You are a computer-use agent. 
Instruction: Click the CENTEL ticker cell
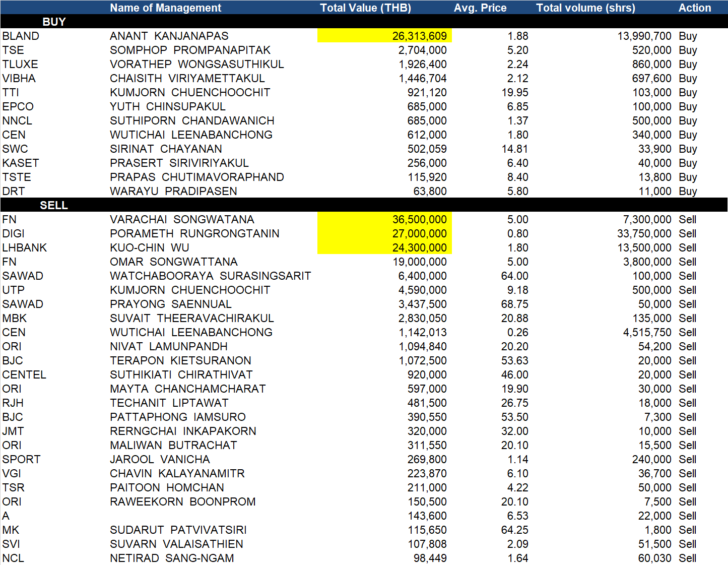(24, 374)
